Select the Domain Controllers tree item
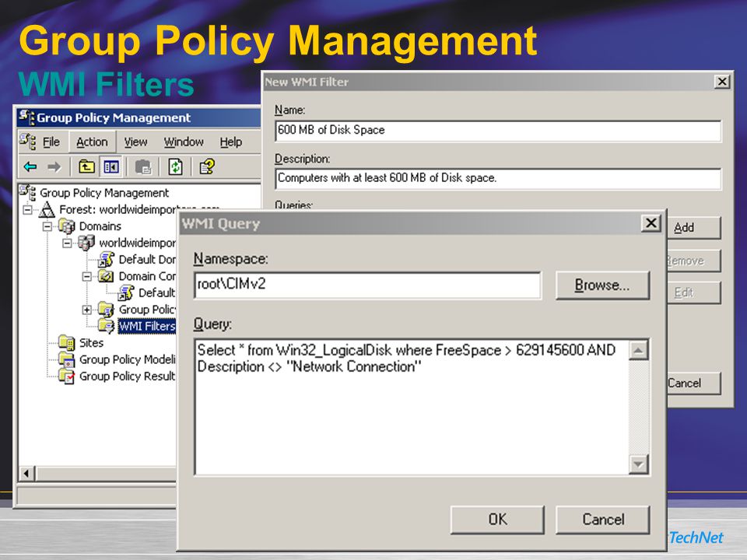747x560 pixels. 147,276
